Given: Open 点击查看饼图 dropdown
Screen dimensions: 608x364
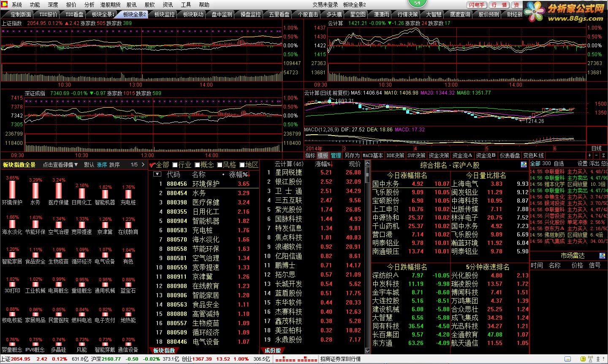Looking at the screenshot, I should click(x=60, y=165).
